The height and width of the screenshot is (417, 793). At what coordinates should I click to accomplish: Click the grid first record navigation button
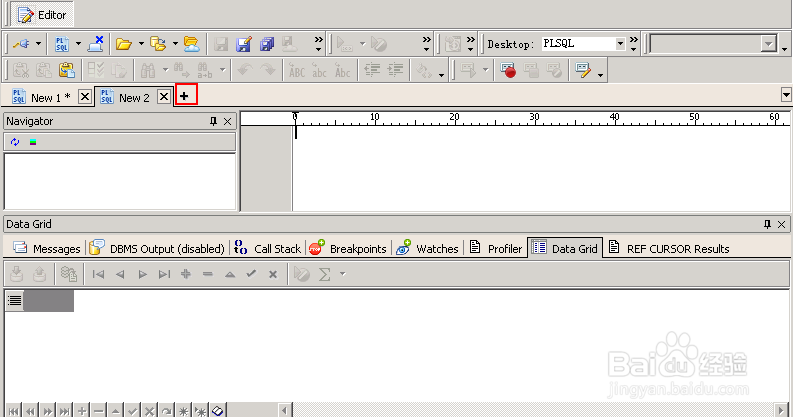pos(98,274)
